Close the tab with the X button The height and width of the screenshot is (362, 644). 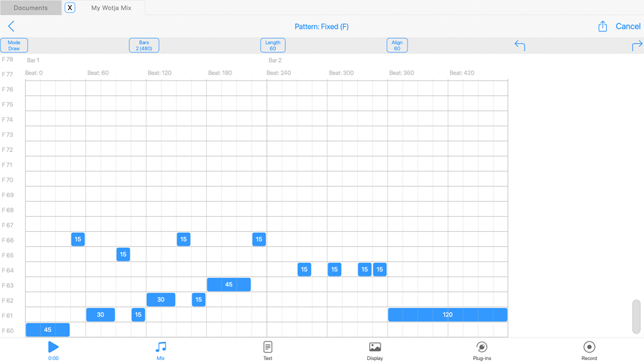point(70,8)
